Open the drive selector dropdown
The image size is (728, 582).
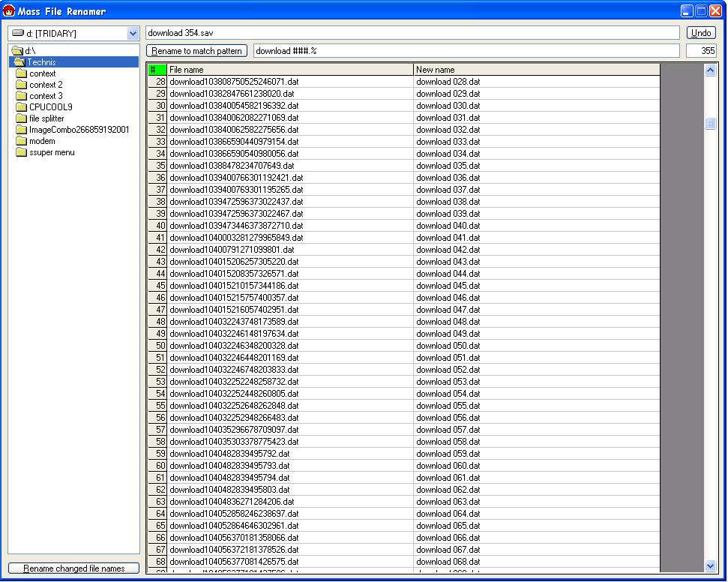click(x=133, y=34)
